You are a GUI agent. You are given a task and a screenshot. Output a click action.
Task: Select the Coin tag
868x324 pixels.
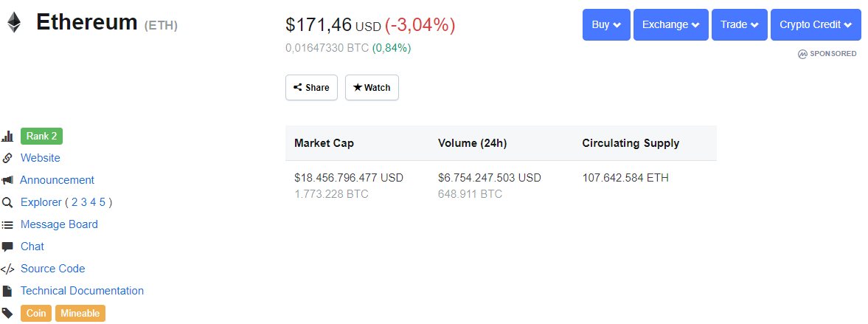37,313
